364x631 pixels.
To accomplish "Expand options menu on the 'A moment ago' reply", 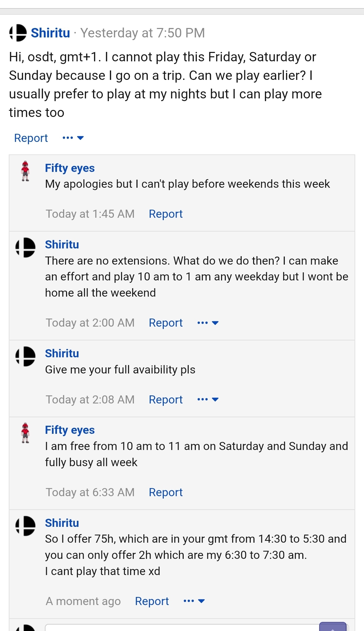I will pyautogui.click(x=194, y=601).
